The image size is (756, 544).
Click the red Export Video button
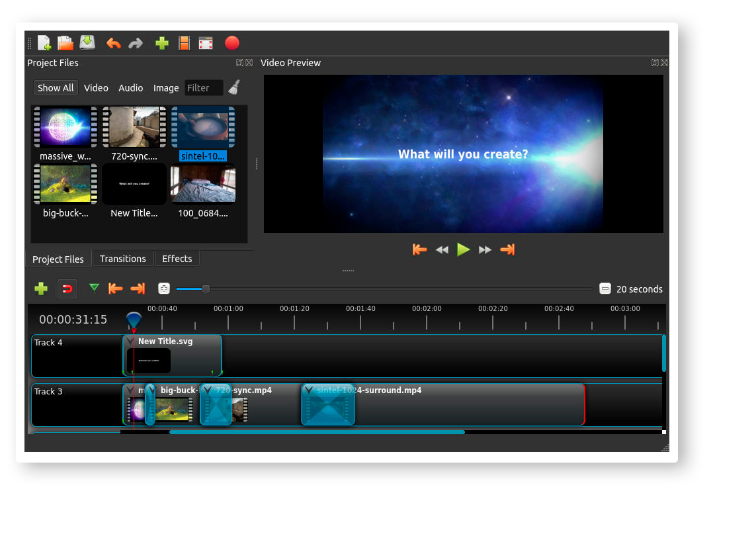point(232,43)
